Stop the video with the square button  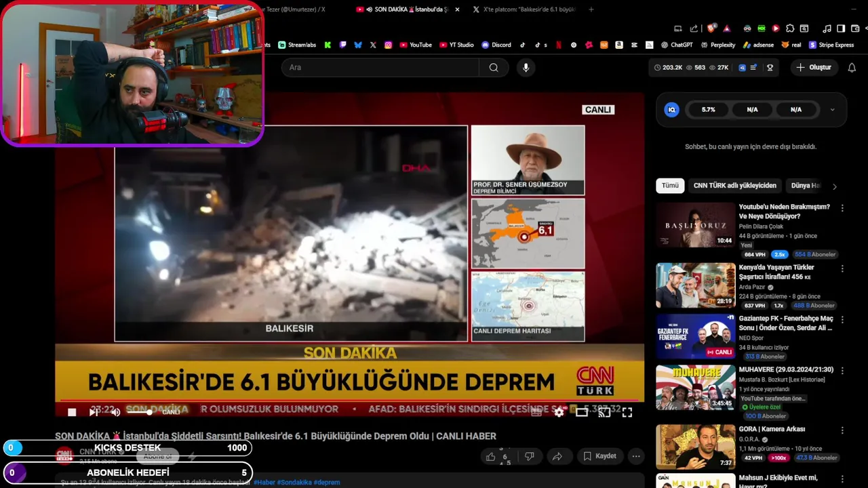72,412
